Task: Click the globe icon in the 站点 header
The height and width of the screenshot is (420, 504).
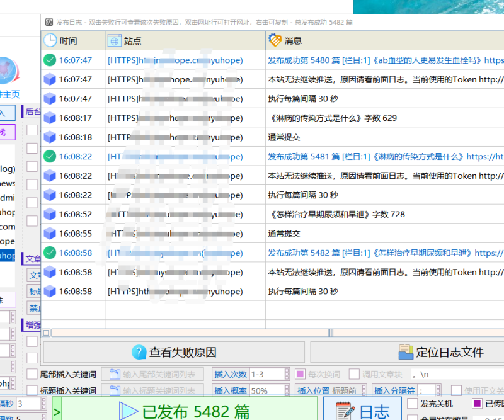Action: [114, 41]
